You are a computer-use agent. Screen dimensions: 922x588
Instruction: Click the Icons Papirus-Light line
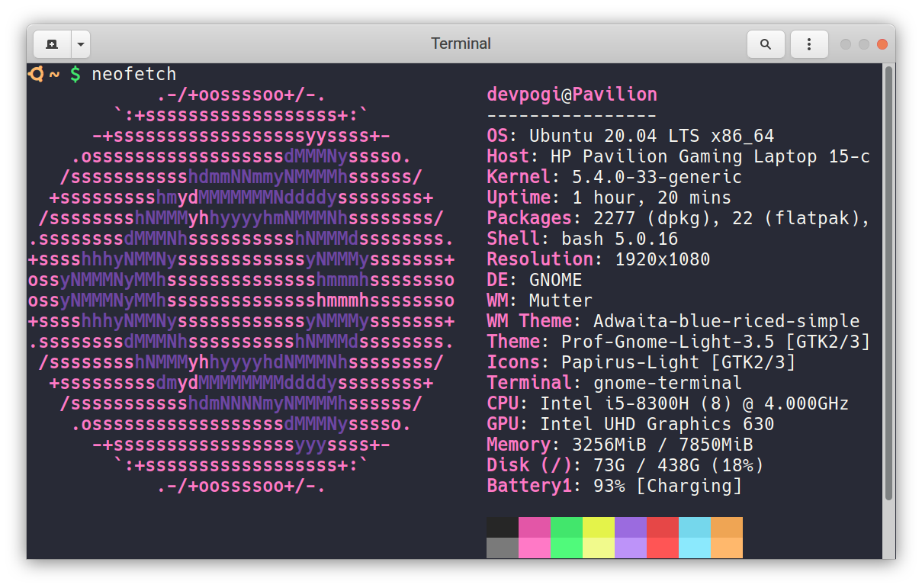[641, 362]
